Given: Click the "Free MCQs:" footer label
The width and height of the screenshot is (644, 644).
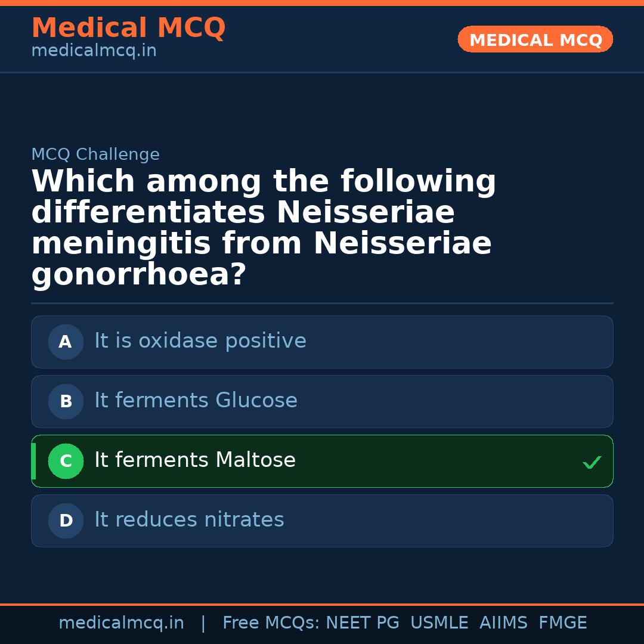Looking at the screenshot, I should tap(271, 623).
